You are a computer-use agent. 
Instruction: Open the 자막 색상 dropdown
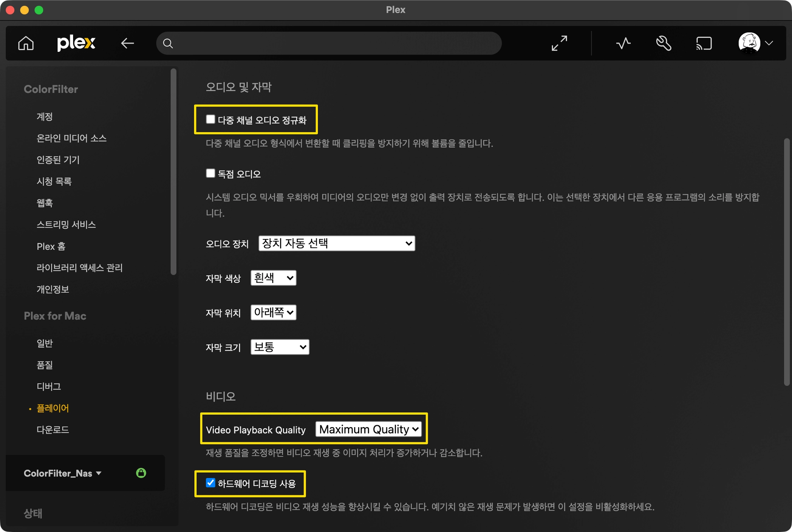click(273, 278)
